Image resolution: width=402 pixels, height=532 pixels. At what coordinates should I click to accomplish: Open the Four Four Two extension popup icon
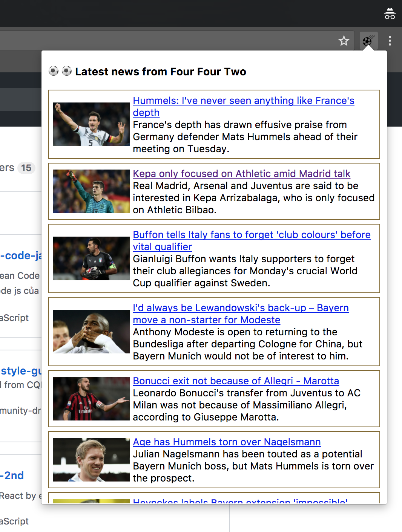[x=367, y=41]
